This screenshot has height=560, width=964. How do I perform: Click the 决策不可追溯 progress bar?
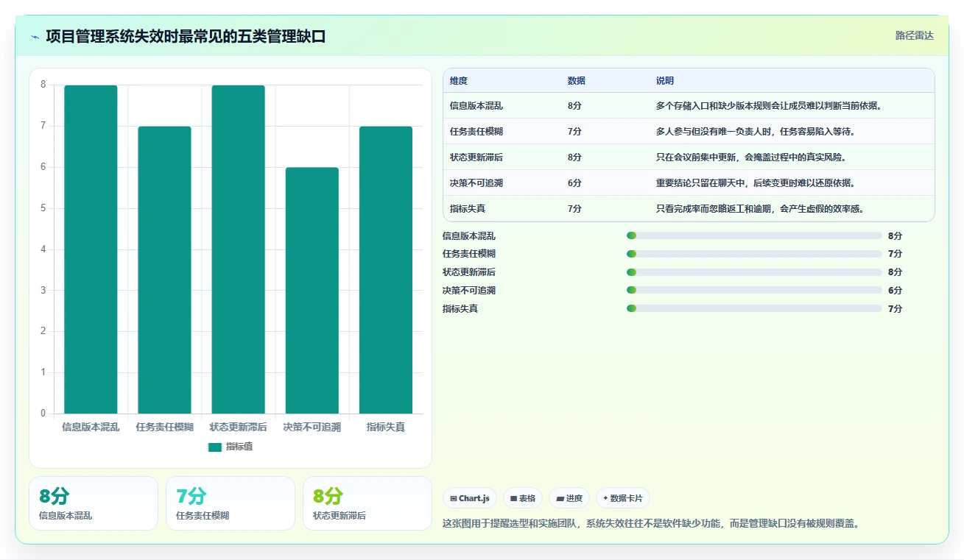754,291
